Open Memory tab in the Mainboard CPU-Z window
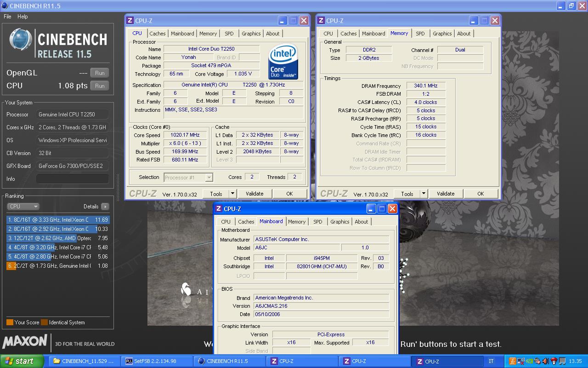Screen dimensions: 588x368 [x=297, y=222]
